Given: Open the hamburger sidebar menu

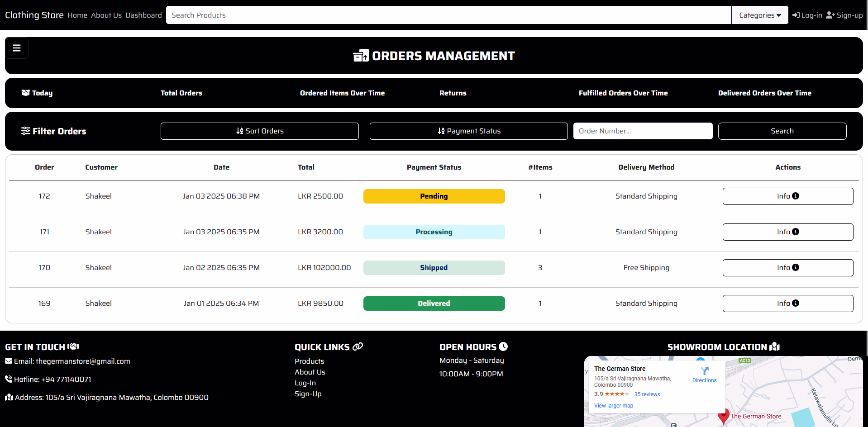Looking at the screenshot, I should tap(17, 48).
